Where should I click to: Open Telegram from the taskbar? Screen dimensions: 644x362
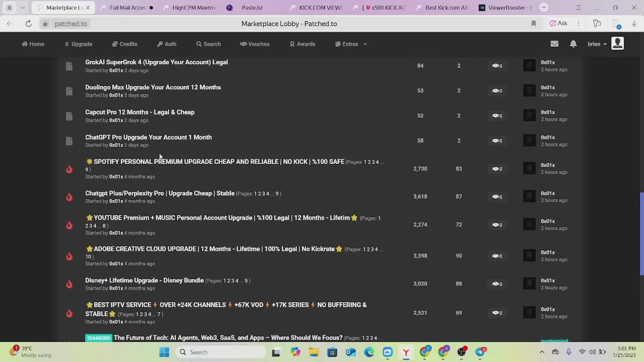pyautogui.click(x=480, y=352)
